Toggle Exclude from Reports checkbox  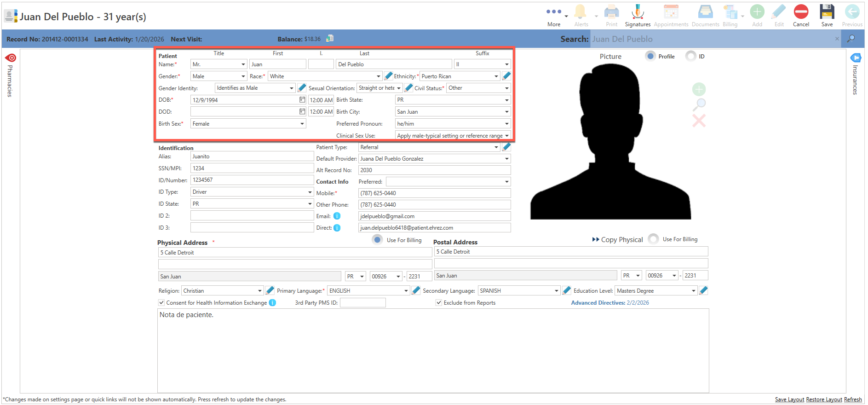439,302
